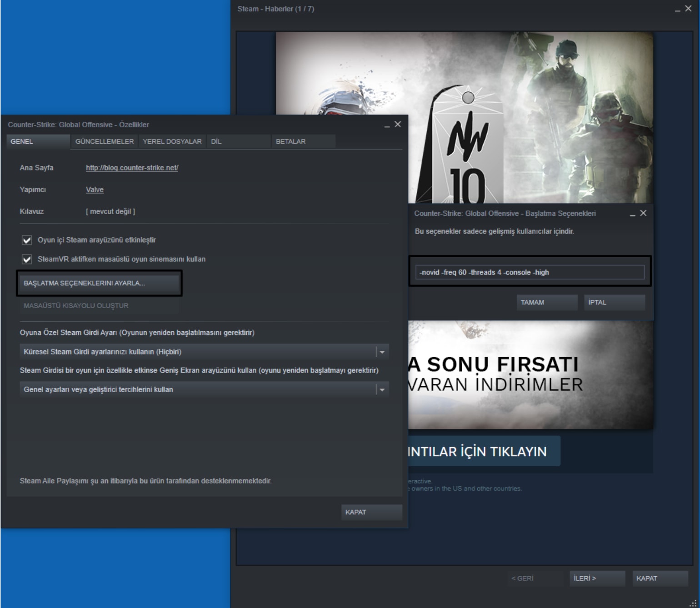Uncheck SteamVR desktop game theater checkbox
Screen dimensions: 700x608
click(27, 259)
